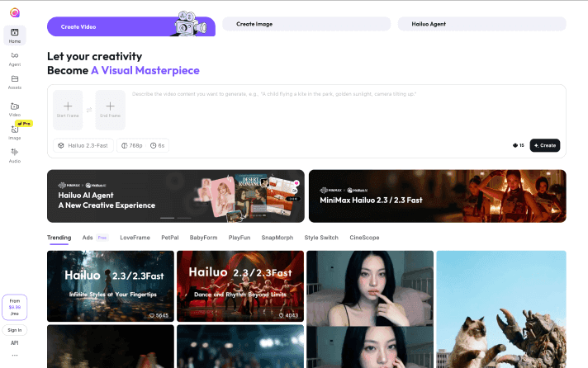Screen dimensions: 588x368
Task: Open the Home sidebar icon
Action: point(15,35)
